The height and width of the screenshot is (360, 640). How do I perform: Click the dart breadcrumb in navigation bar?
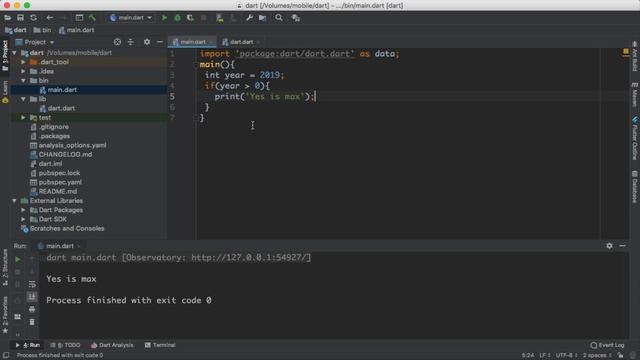point(16,30)
